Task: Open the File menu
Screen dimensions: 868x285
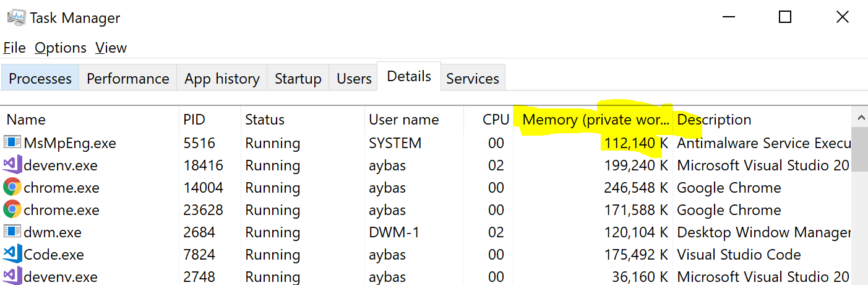Action: [15, 48]
